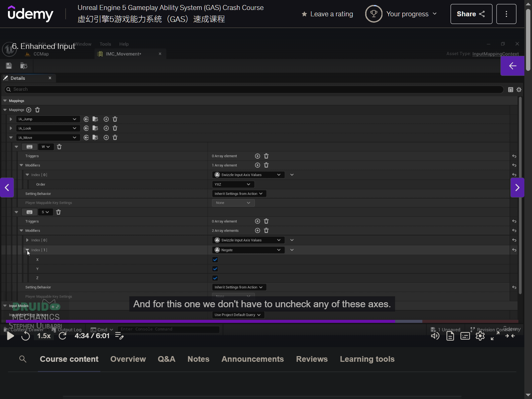Open the course sidebar with arrow button

tap(512, 66)
